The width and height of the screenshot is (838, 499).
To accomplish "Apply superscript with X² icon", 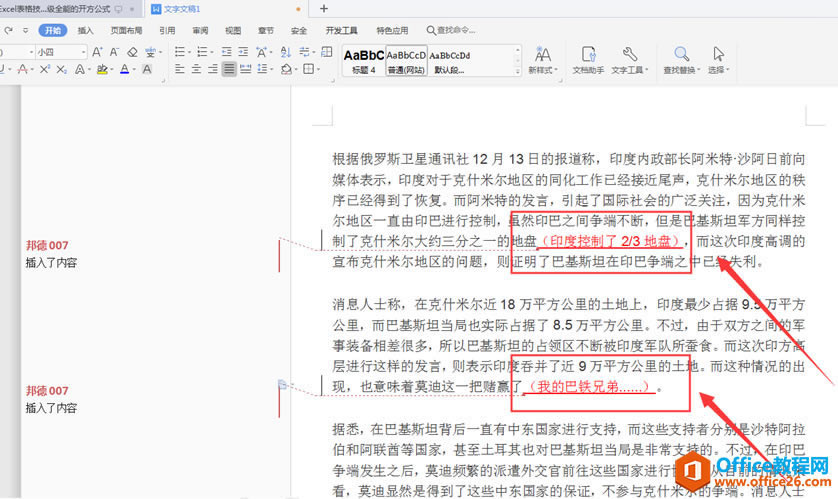I will pyautogui.click(x=45, y=69).
